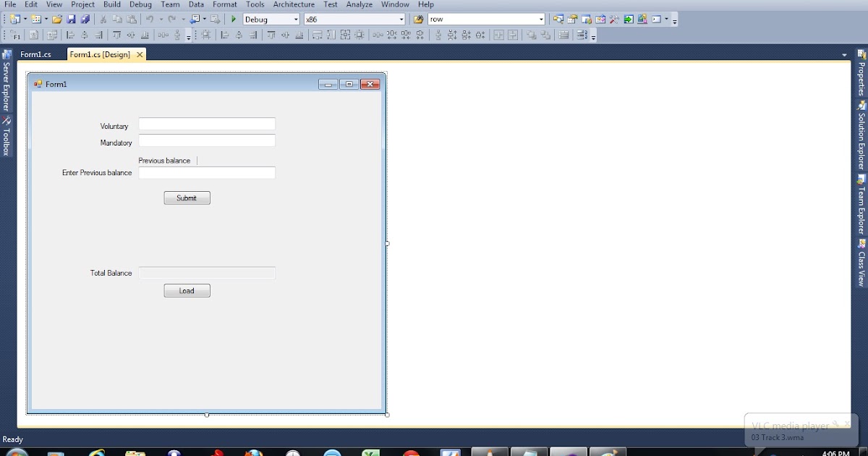Expand the Add New Item dropdown arrow

click(x=46, y=20)
